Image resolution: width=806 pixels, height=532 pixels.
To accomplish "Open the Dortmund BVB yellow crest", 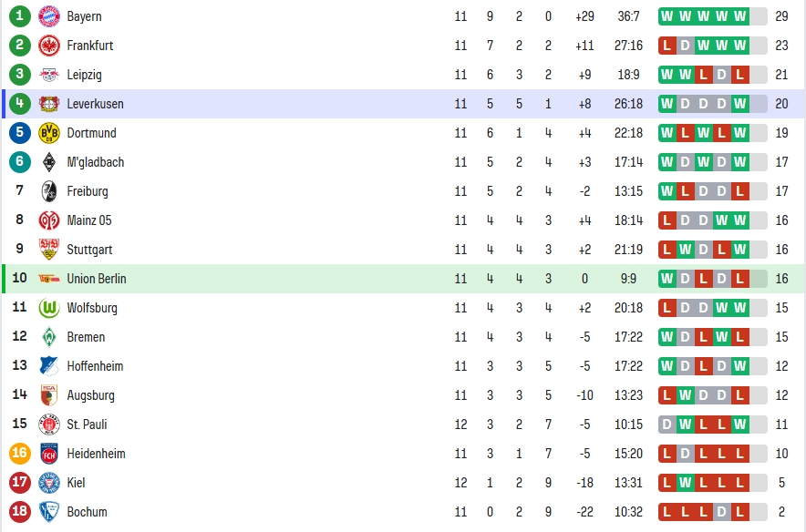I will [x=49, y=133].
